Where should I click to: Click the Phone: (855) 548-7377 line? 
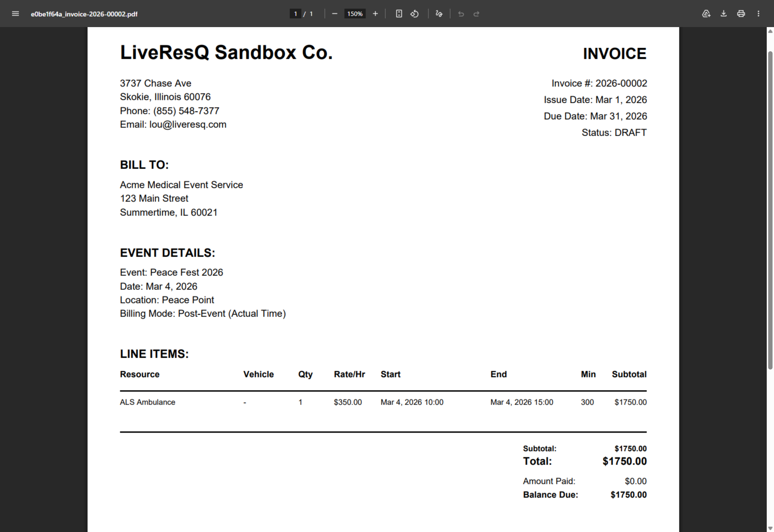click(170, 111)
